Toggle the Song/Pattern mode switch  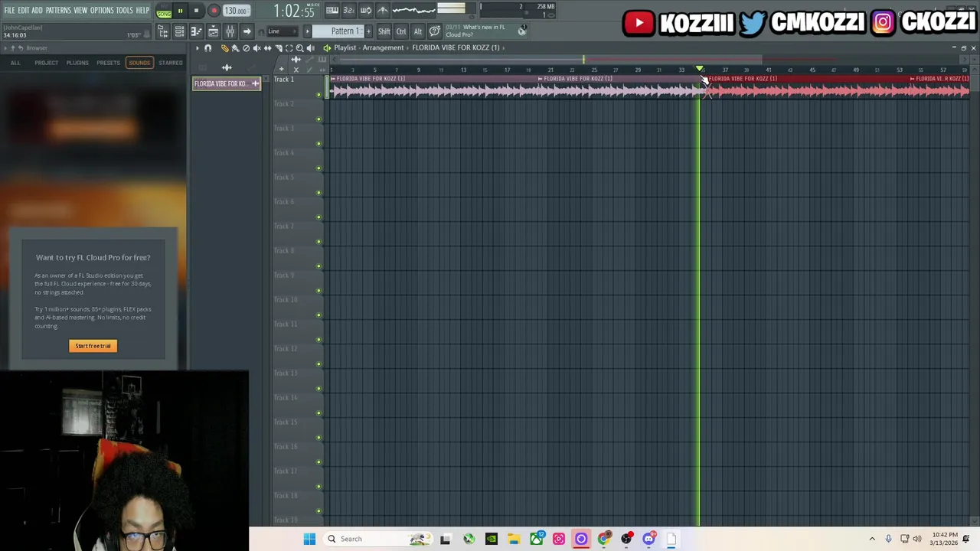click(x=164, y=11)
